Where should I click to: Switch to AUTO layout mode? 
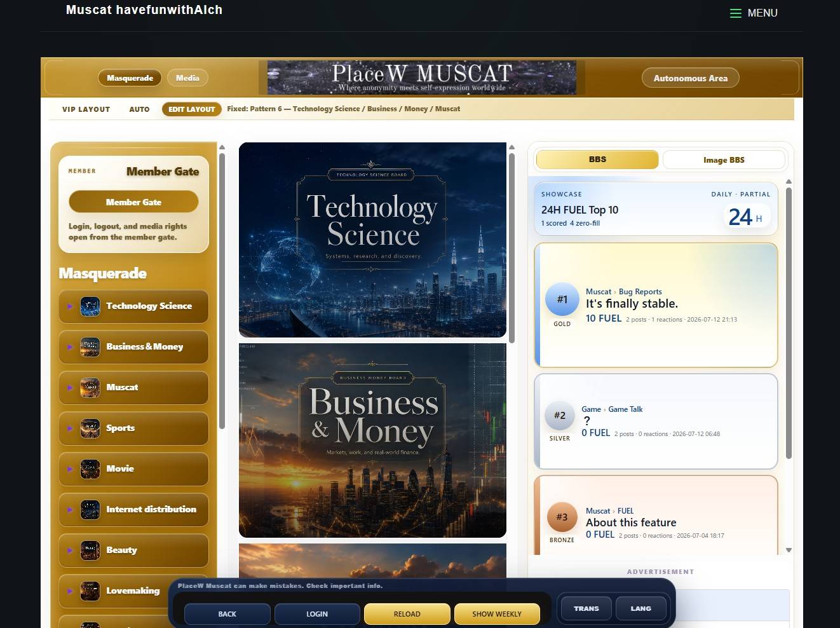click(x=139, y=109)
